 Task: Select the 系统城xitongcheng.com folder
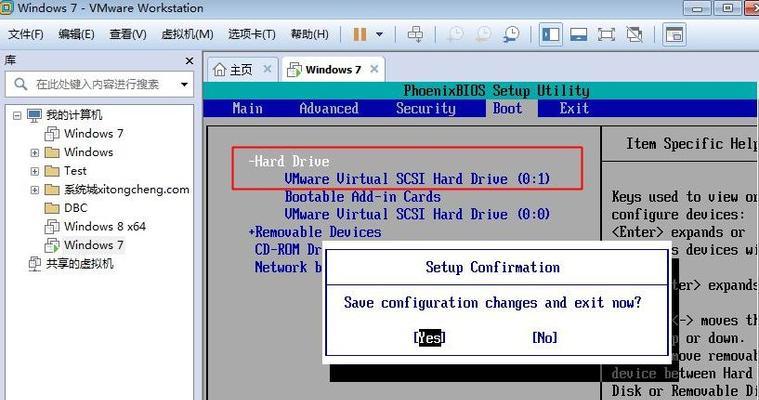tap(126, 189)
